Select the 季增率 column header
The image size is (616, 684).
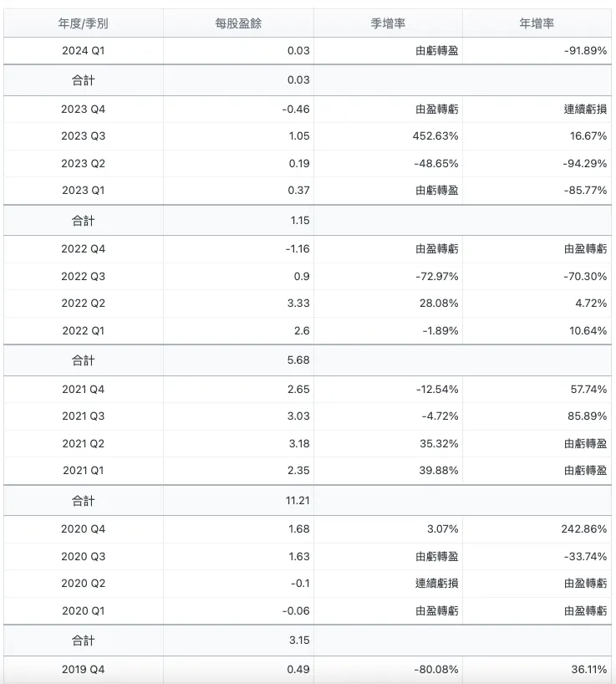pyautogui.click(x=388, y=23)
